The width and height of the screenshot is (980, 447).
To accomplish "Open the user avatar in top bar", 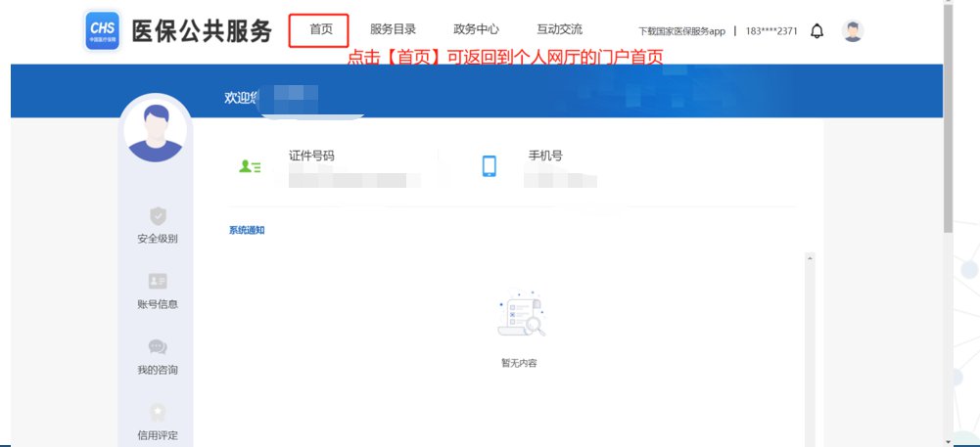I will 853,30.
